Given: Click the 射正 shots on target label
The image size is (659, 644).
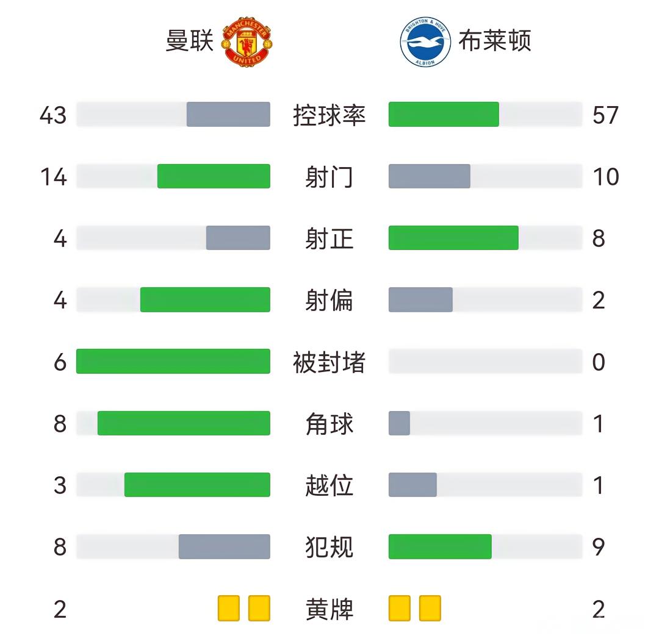Looking at the screenshot, I should pyautogui.click(x=329, y=238).
